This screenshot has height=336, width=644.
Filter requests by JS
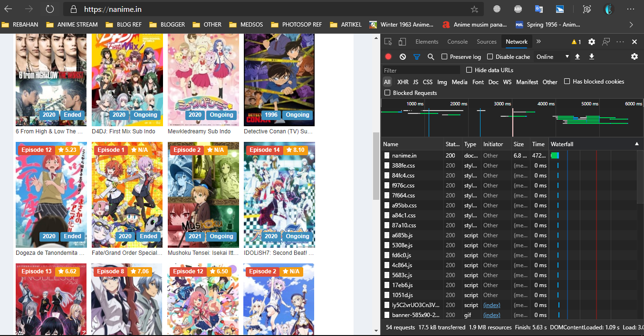coord(415,82)
